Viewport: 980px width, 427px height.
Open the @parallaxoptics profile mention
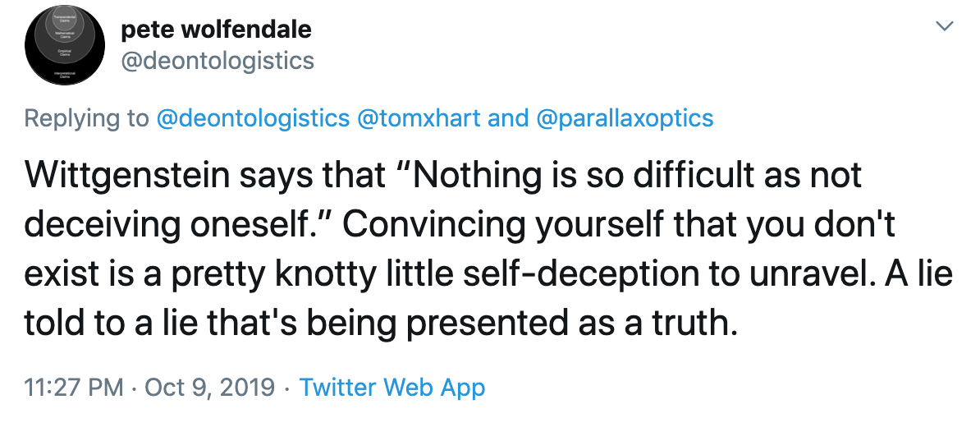625,118
